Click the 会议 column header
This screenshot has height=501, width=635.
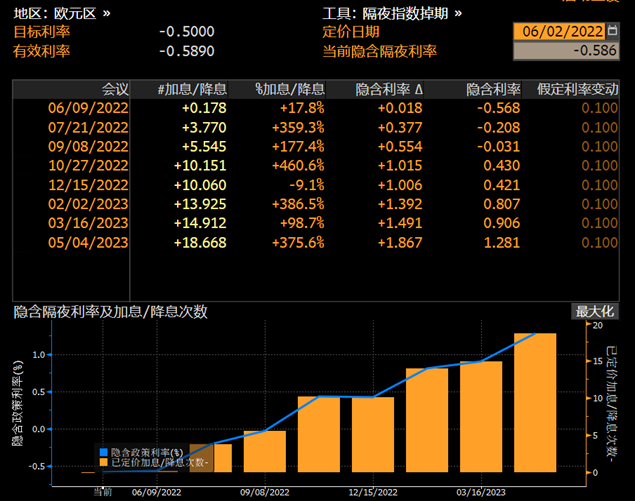pos(114,89)
